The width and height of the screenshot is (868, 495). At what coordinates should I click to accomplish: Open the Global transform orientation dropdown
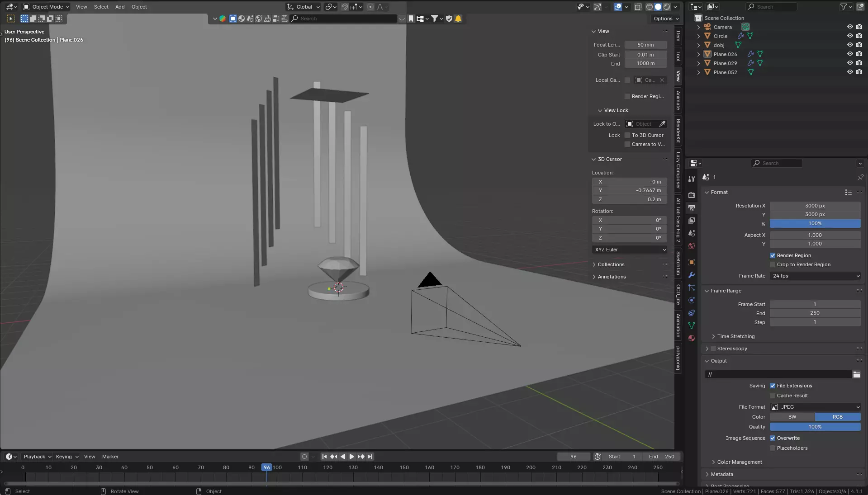coord(304,7)
